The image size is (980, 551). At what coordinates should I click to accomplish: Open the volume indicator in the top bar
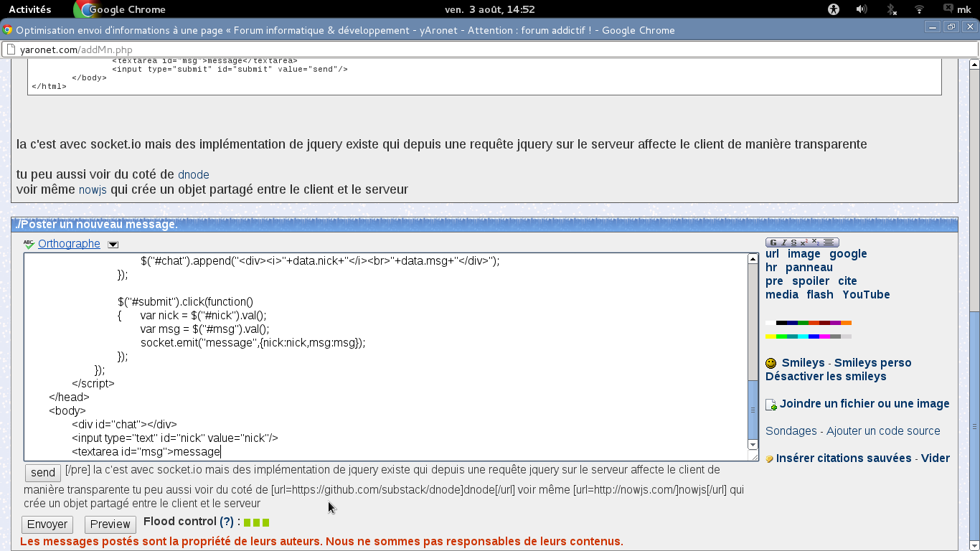[862, 9]
